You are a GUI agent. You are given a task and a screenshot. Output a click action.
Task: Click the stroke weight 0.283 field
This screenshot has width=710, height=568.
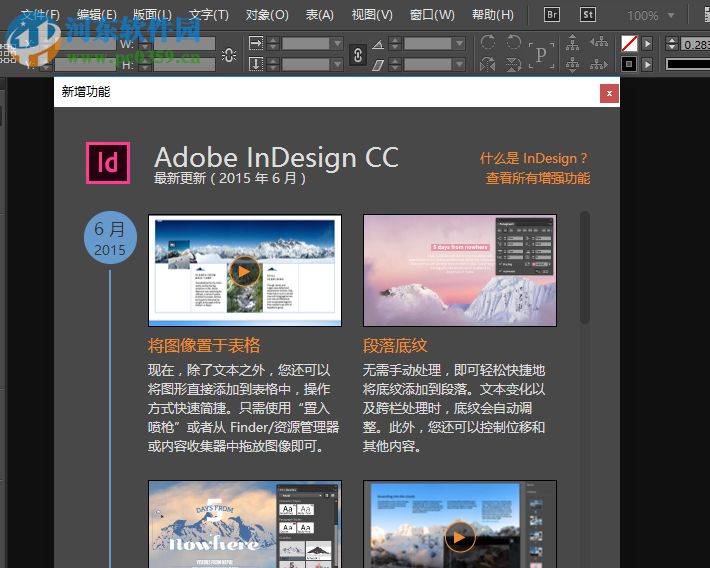(695, 44)
